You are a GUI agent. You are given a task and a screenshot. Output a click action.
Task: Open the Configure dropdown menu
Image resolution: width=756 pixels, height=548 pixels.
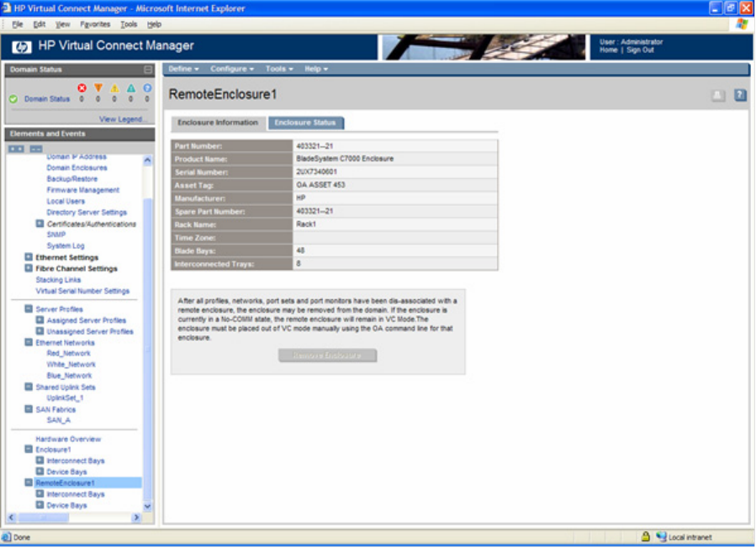coord(232,69)
